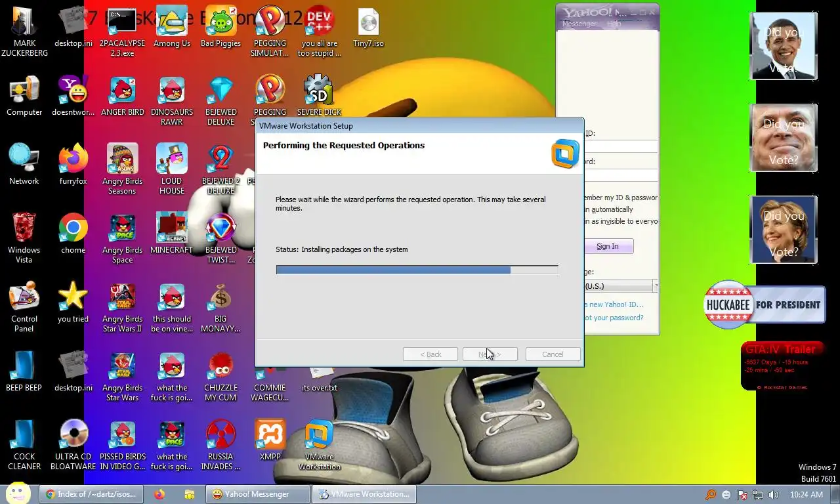Click the Obama 'Did you Vote?' gadget
Image resolution: width=840 pixels, height=504 pixels.
click(784, 46)
